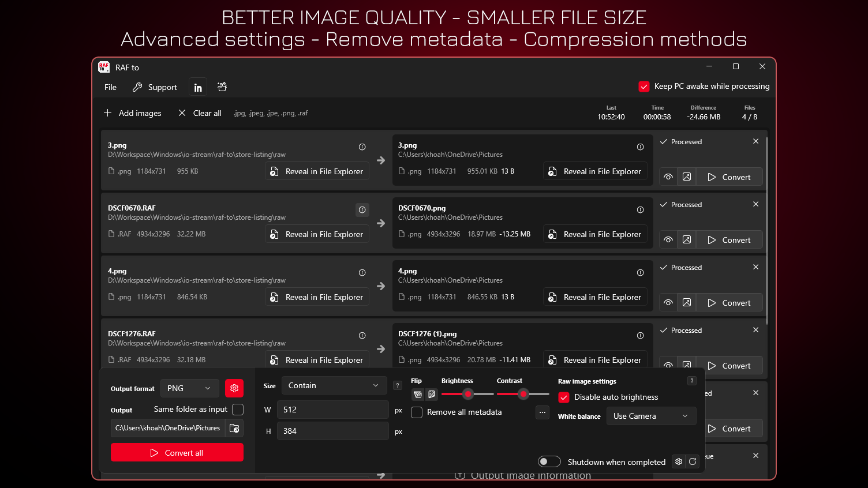Click the first Flip icon button
The height and width of the screenshot is (488, 868).
point(418,395)
